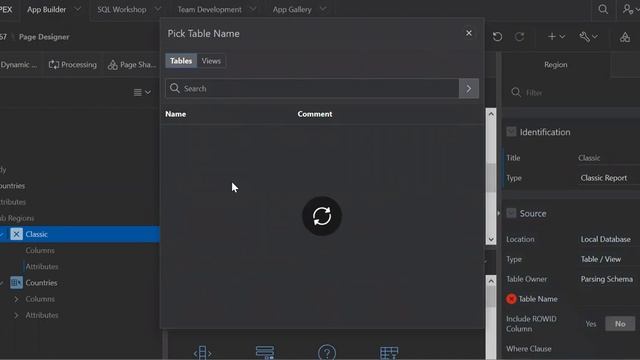Click the Shared Components icon

click(x=625, y=37)
